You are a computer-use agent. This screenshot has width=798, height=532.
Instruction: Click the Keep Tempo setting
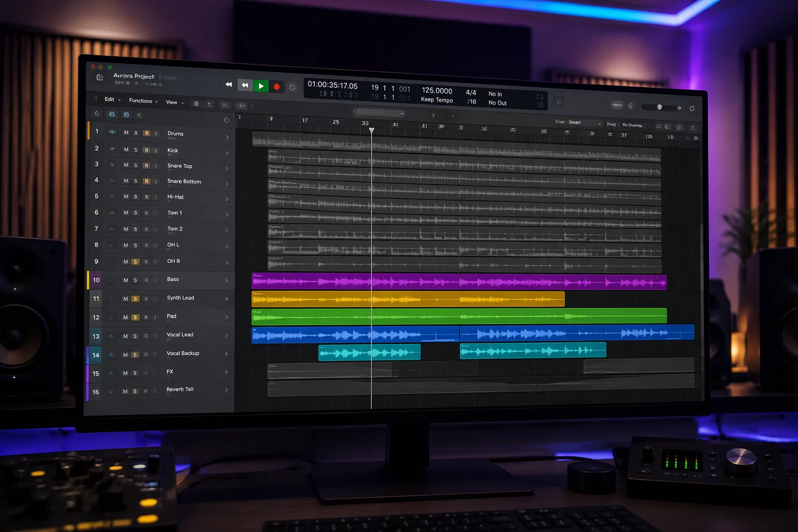coord(437,100)
